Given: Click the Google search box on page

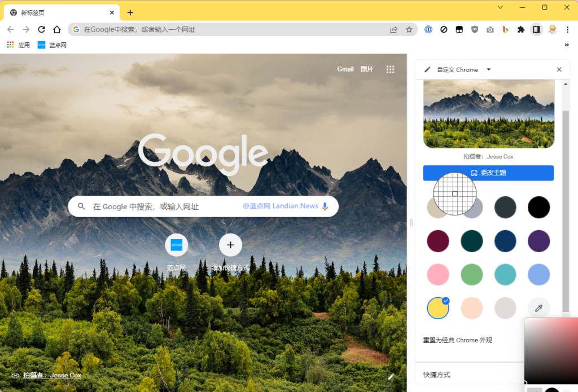Looking at the screenshot, I should 203,206.
